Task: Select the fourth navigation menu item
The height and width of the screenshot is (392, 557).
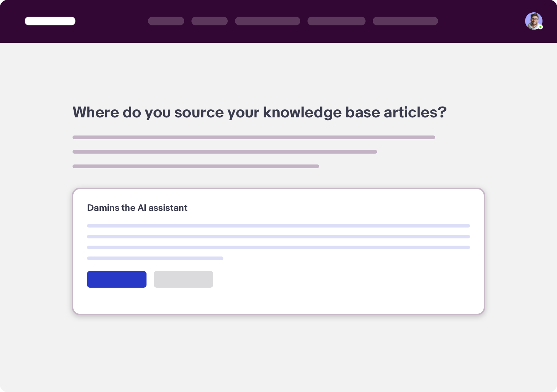Action: point(337,21)
